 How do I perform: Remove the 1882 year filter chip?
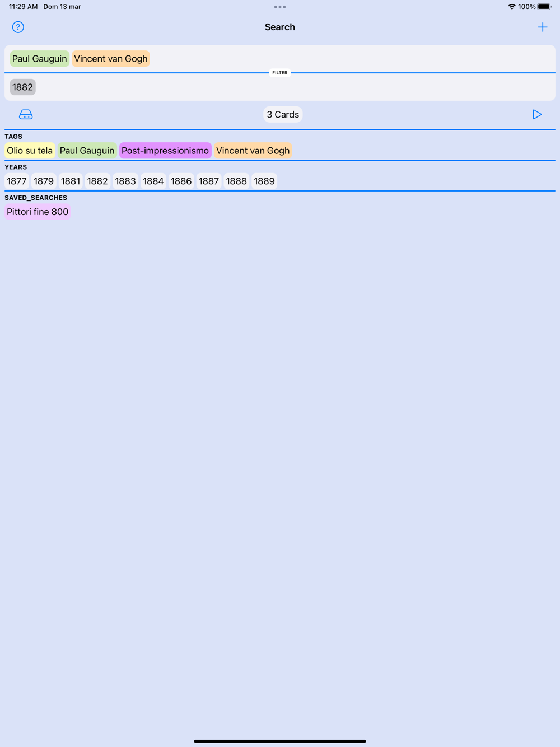click(x=22, y=87)
